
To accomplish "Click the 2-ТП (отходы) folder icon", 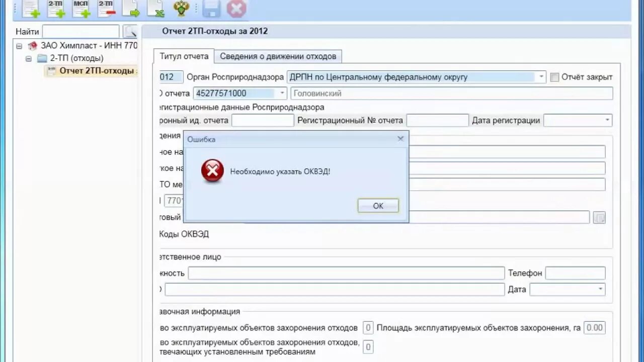I will (42, 58).
